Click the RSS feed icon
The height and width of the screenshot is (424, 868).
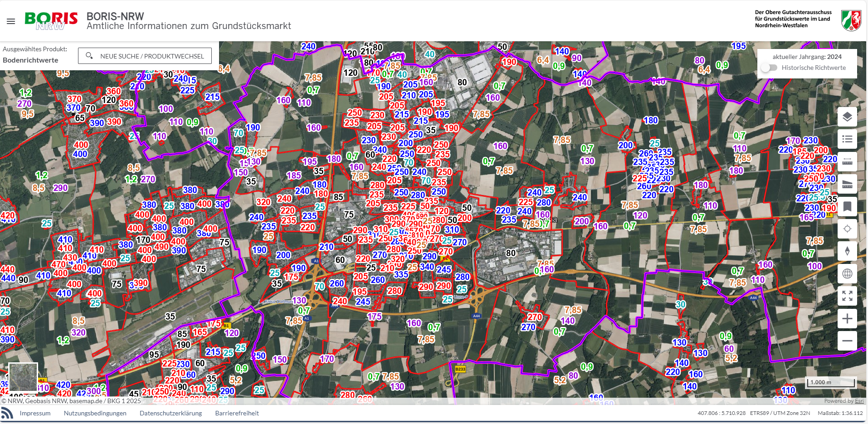pyautogui.click(x=7, y=413)
